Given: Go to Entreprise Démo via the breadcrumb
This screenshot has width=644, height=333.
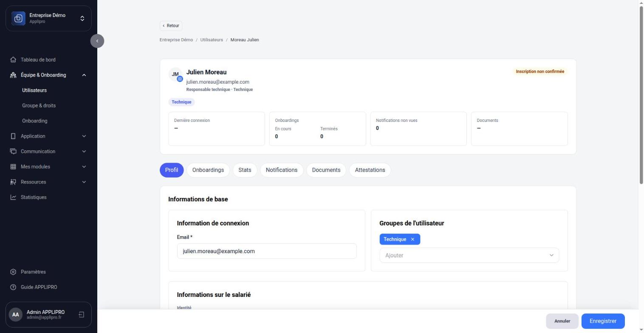Looking at the screenshot, I should click(176, 40).
